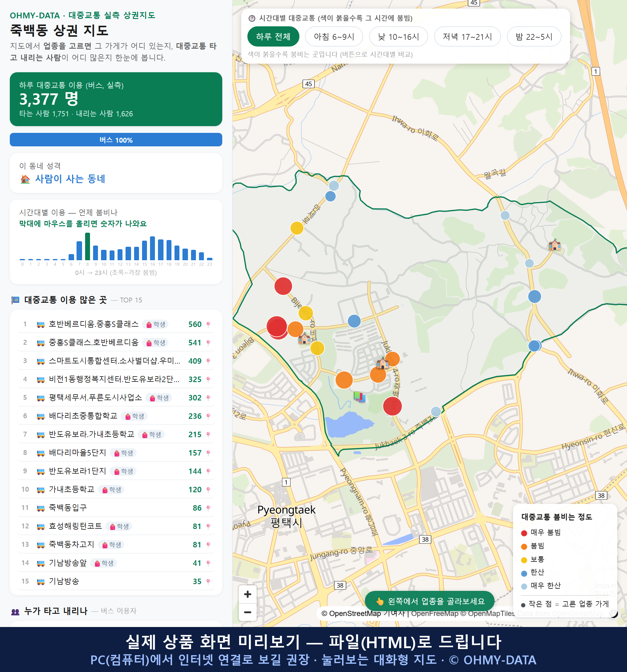Click pin icon for 기남방송앞 row
The image size is (627, 672).
(208, 563)
